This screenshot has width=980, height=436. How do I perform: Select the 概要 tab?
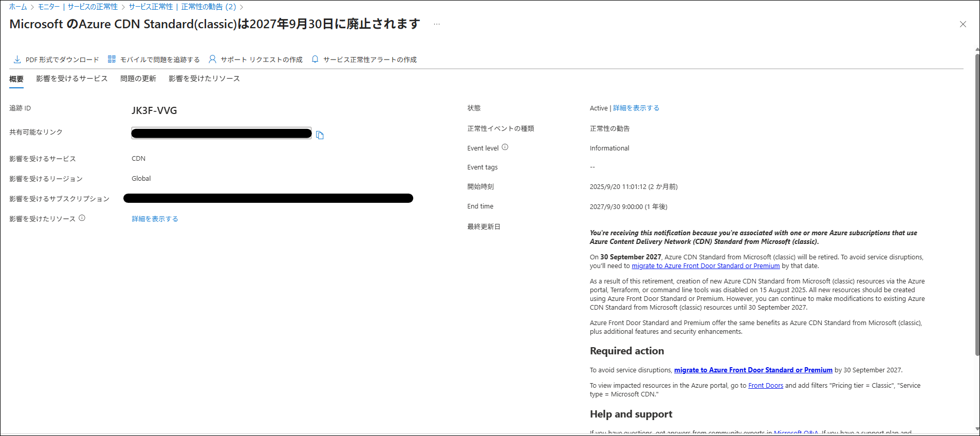click(16, 79)
